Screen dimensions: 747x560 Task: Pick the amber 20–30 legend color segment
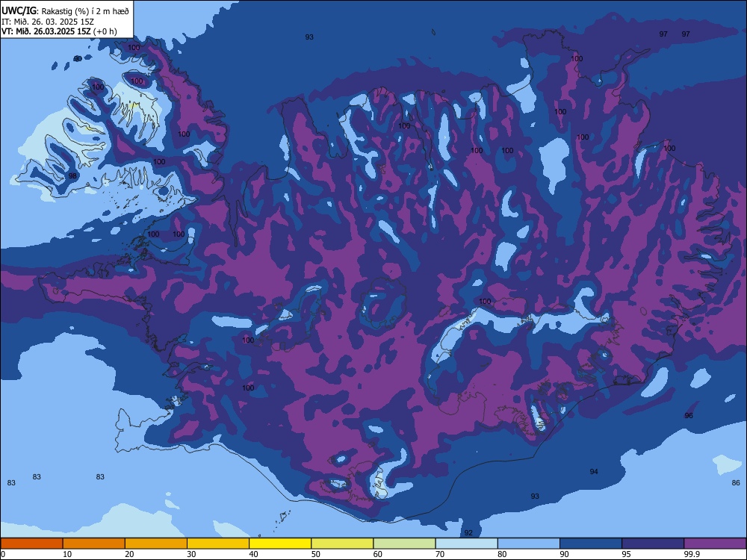click(x=156, y=544)
